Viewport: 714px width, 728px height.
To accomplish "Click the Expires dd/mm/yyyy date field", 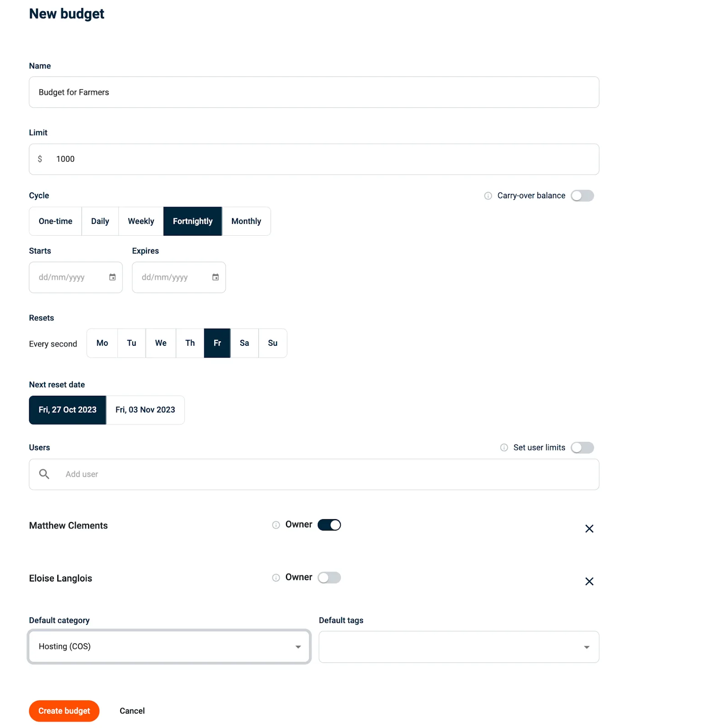I will pyautogui.click(x=179, y=277).
